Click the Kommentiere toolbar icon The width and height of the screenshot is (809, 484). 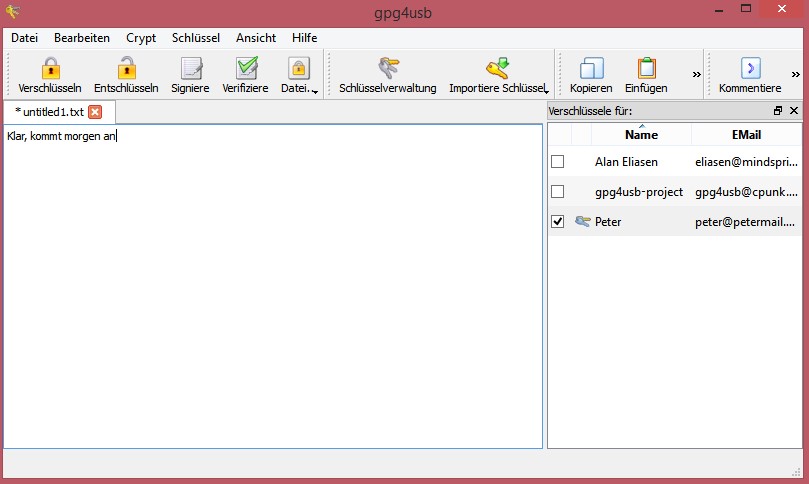(750, 68)
